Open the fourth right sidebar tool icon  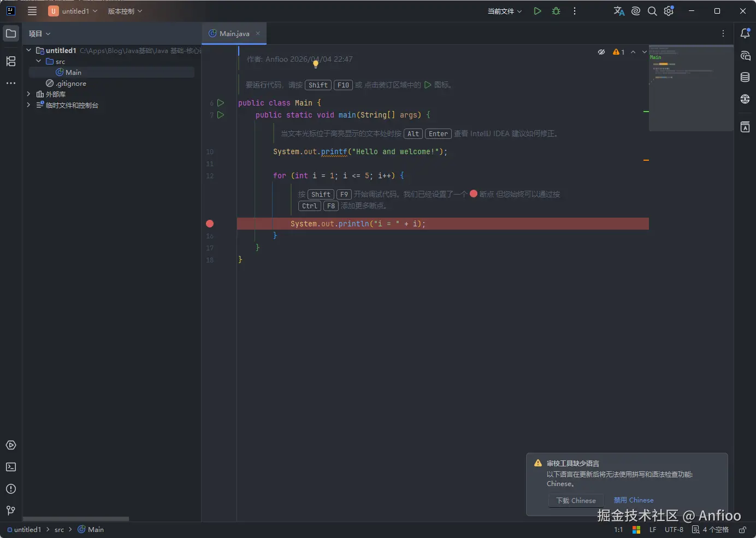tap(745, 99)
